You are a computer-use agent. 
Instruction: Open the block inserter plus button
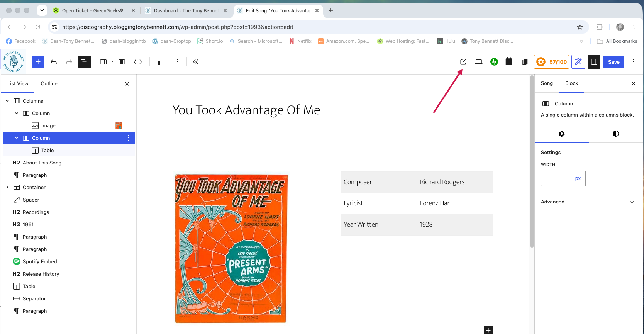click(38, 62)
